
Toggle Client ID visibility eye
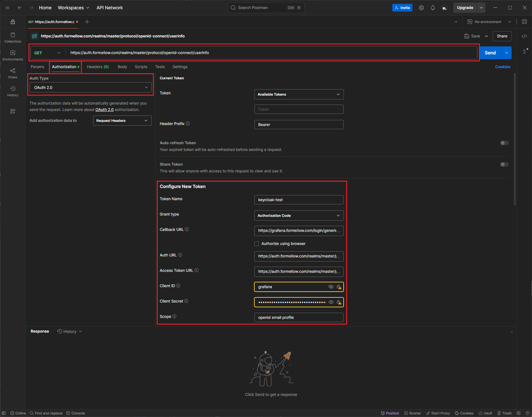(x=331, y=287)
